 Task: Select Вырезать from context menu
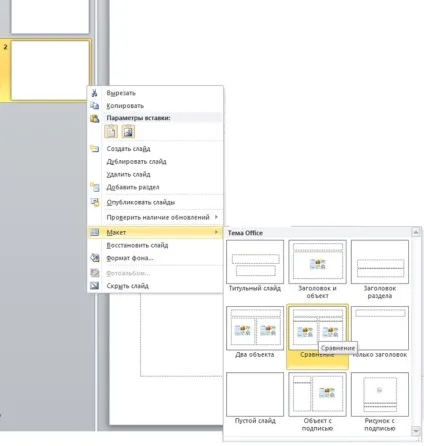pyautogui.click(x=155, y=93)
